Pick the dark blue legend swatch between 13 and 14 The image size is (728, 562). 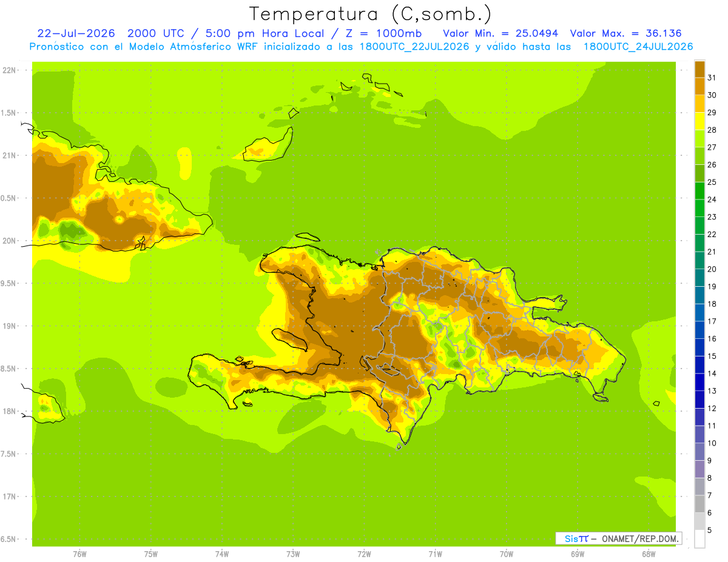click(699, 382)
